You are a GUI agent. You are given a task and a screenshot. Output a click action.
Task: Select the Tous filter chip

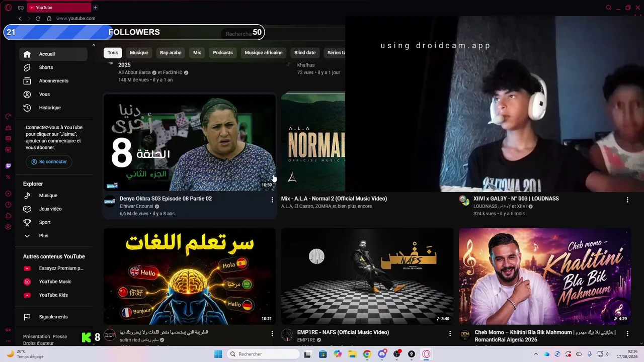point(113,53)
